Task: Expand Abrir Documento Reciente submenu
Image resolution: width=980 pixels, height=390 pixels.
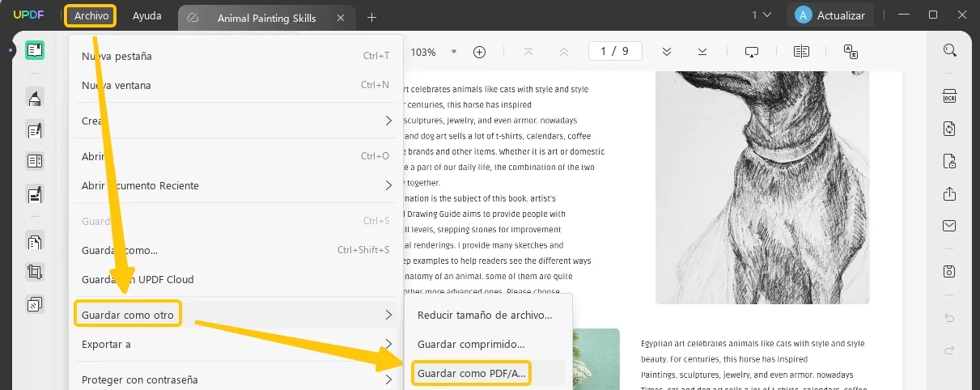Action: coord(235,185)
